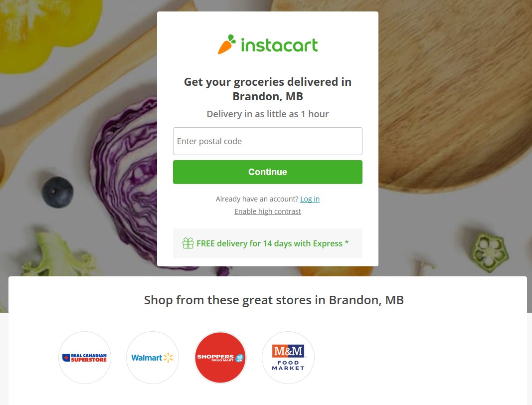Click the Shop from these great stores heading
The image size is (532, 405).
click(x=274, y=300)
